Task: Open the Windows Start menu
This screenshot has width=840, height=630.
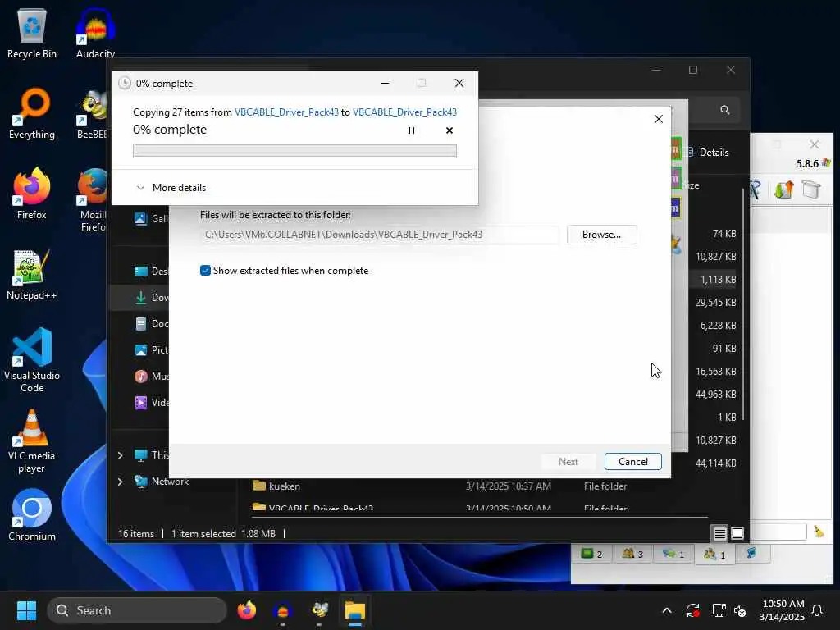Action: coord(26,610)
